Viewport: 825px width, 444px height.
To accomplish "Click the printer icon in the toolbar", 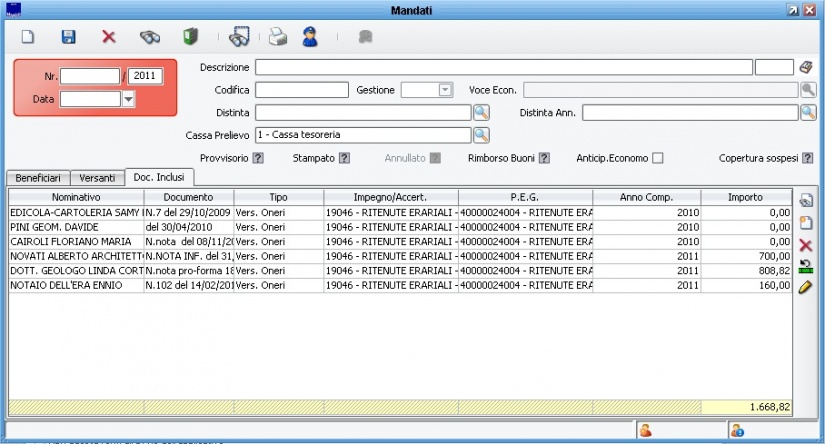I will tap(277, 38).
